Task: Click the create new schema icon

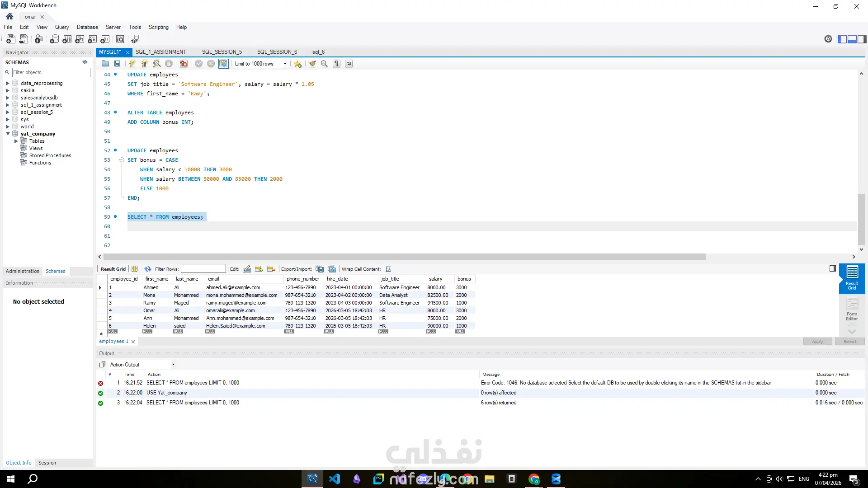Action: [54, 39]
